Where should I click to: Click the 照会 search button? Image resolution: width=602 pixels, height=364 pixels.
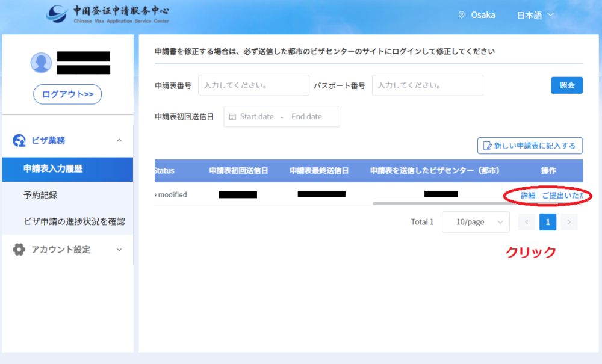(566, 85)
